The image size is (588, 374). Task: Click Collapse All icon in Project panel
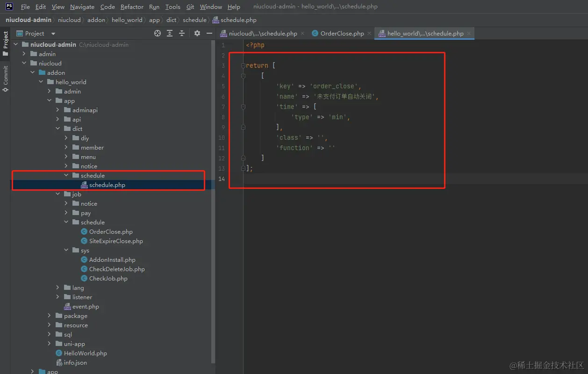pos(182,33)
